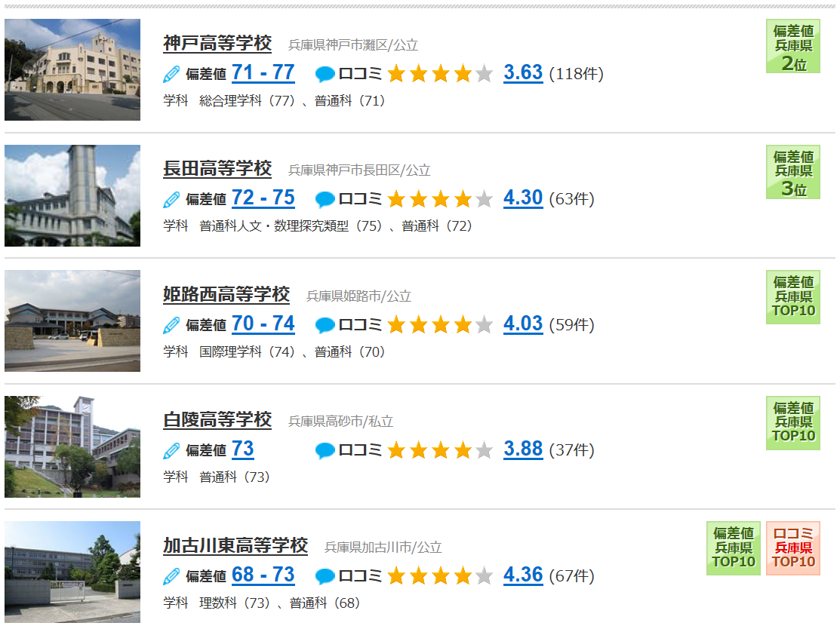840x632 pixels.
Task: Click 白陵高等学校 clock tower photo
Action: click(x=72, y=446)
